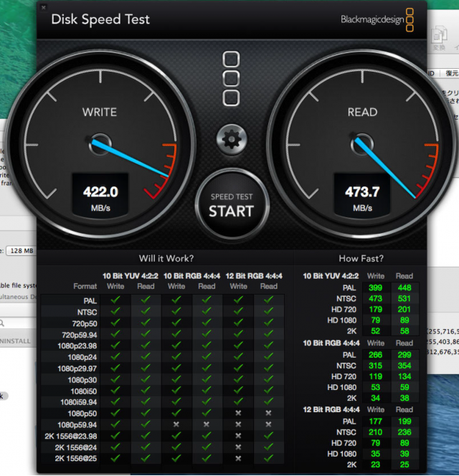
Task: Click the PAL 10 Bit YUV Write checkmark
Action: pyautogui.click(x=115, y=300)
